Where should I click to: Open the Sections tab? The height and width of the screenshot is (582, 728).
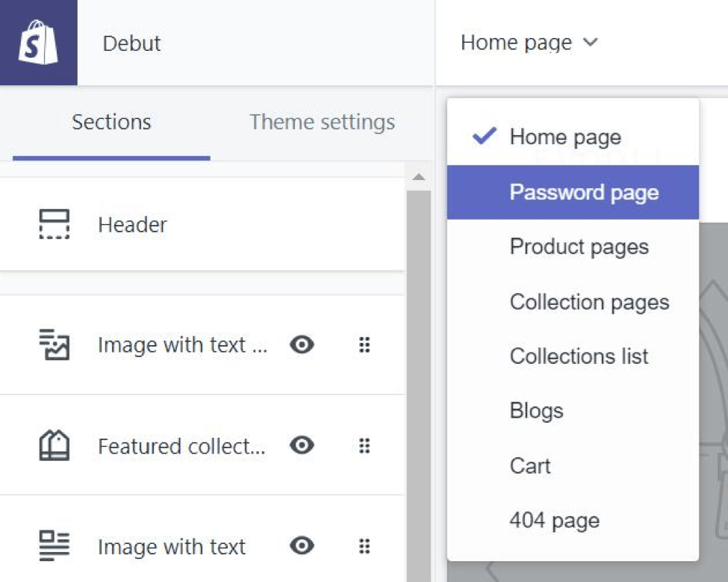click(111, 122)
